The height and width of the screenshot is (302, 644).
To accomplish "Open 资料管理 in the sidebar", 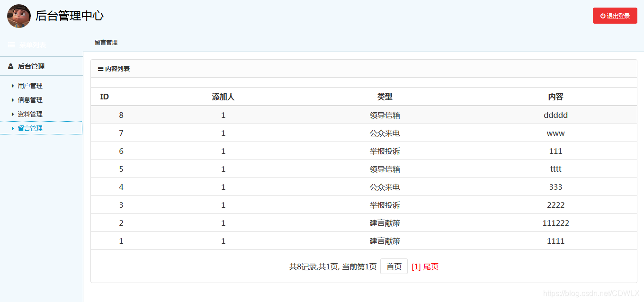I will (30, 114).
